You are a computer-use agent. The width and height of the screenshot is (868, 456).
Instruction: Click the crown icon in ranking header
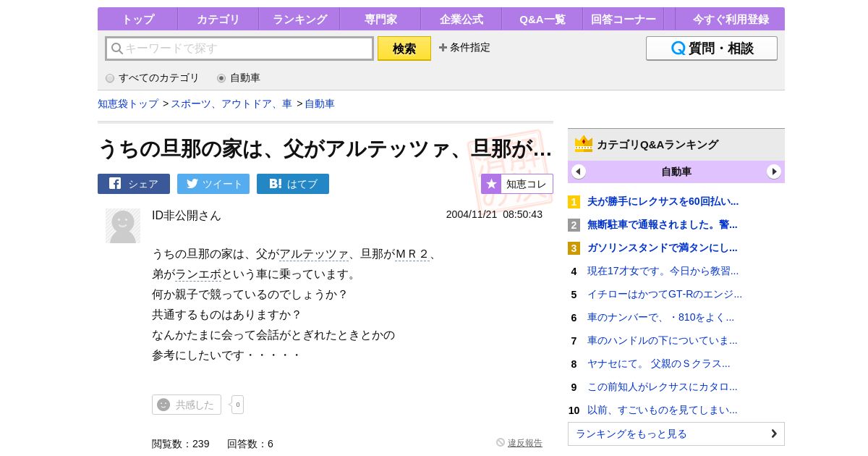(584, 144)
